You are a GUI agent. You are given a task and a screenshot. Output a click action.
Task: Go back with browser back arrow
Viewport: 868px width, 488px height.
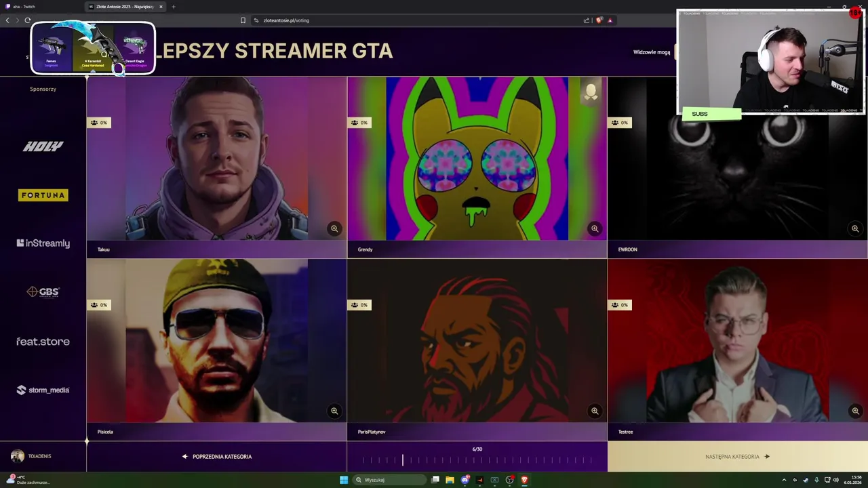(x=7, y=20)
